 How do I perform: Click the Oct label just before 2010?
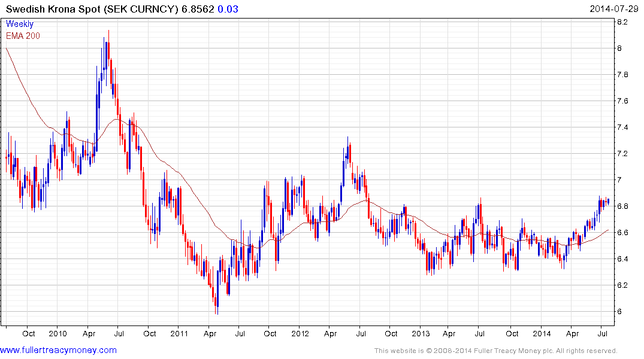pos(28,333)
